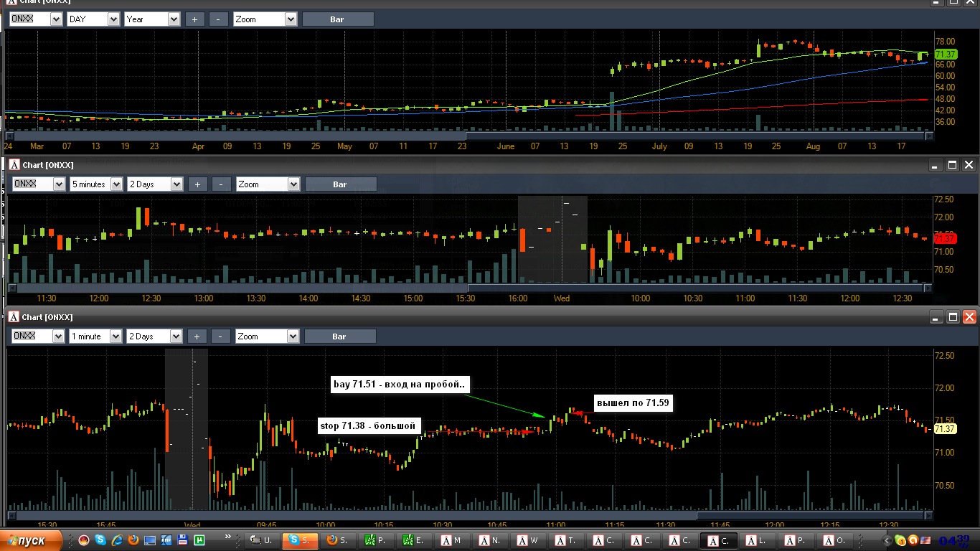Switch to the green-icon 'P.' taskbar button

(x=377, y=540)
